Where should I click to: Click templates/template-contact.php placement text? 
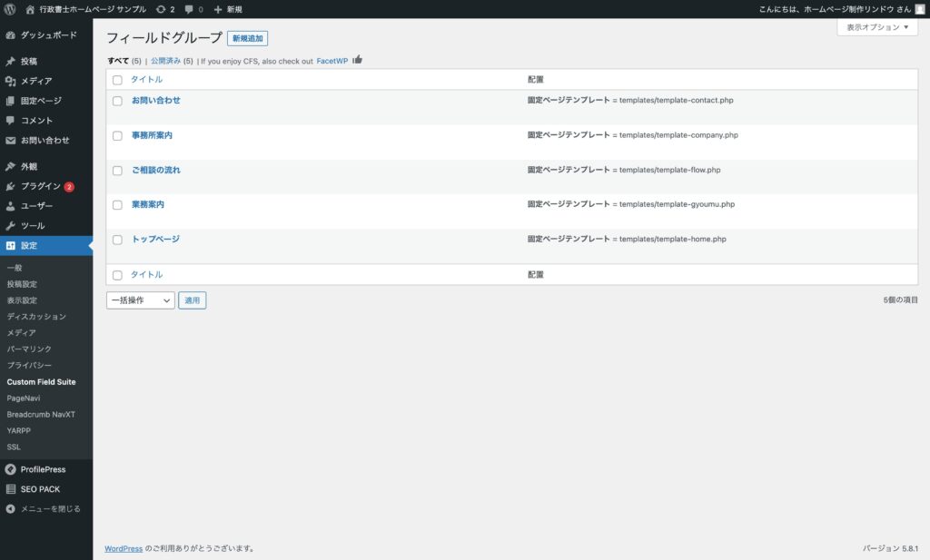676,100
